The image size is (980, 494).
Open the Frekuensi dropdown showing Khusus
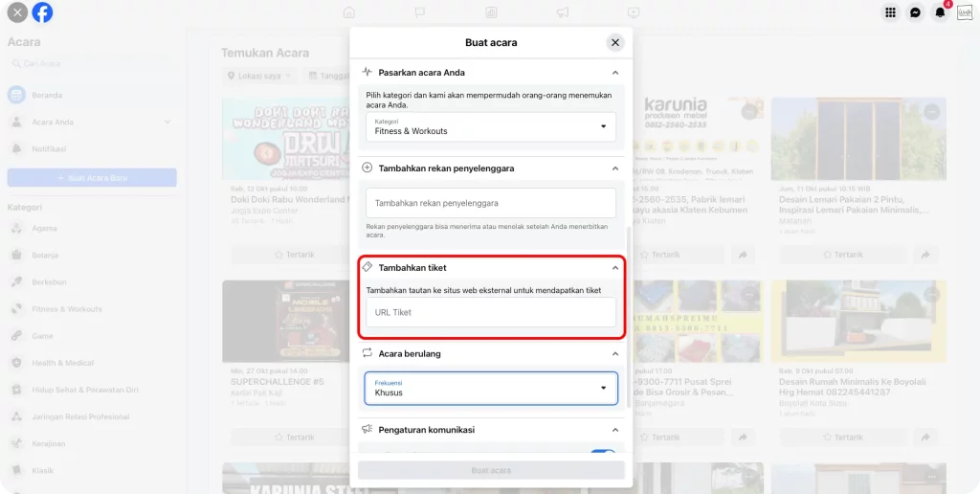pyautogui.click(x=491, y=389)
